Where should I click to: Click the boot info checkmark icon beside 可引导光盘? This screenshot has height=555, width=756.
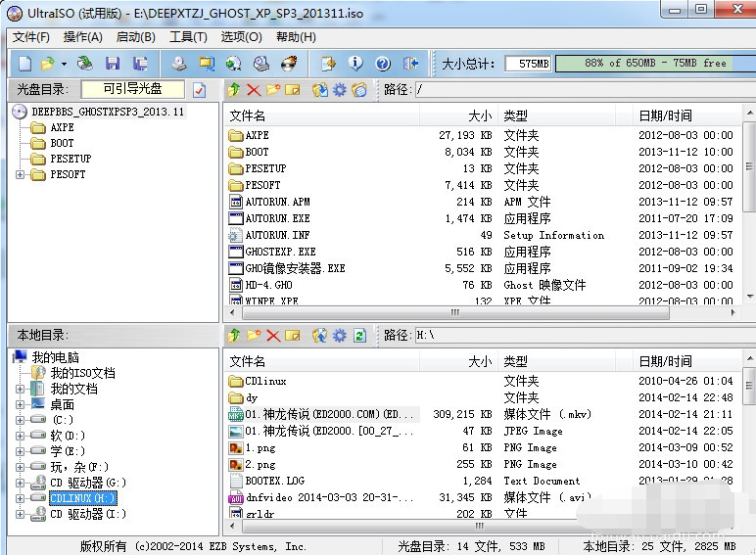199,90
